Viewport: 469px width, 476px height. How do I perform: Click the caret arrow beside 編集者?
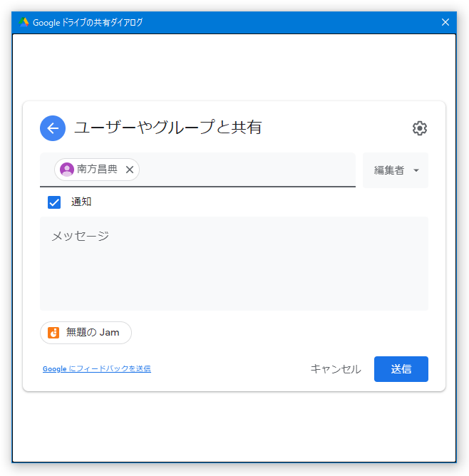pyautogui.click(x=416, y=170)
